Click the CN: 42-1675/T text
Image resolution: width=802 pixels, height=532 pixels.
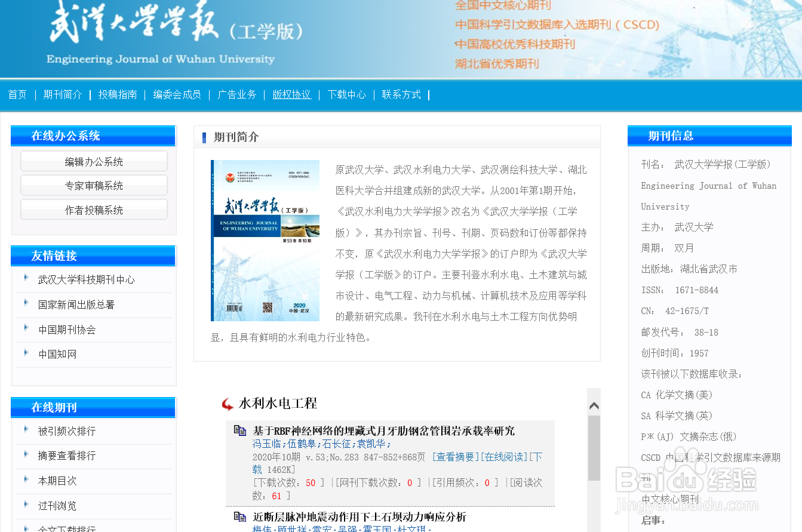click(x=675, y=311)
